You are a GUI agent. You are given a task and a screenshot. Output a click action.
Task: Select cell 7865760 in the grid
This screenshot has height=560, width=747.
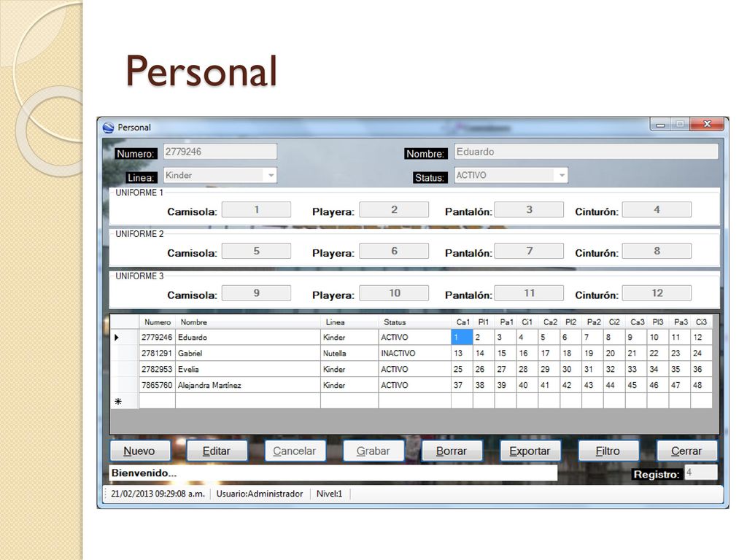tap(158, 385)
